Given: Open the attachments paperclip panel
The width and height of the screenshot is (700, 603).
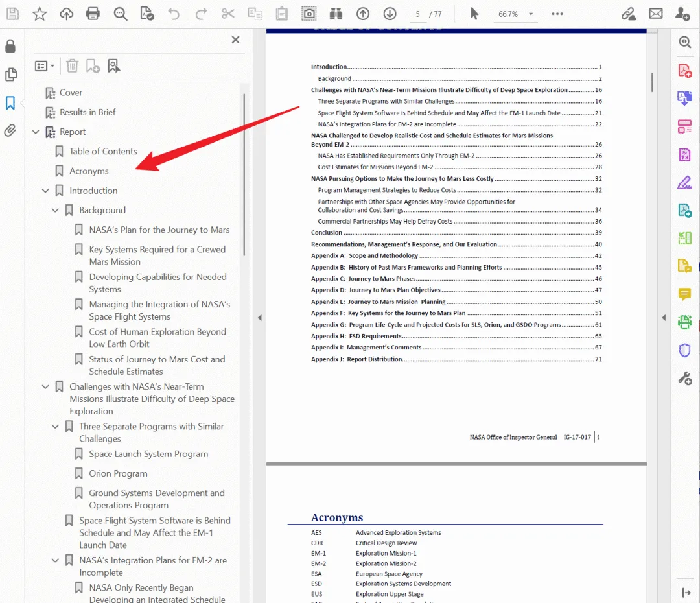Looking at the screenshot, I should coord(10,130).
